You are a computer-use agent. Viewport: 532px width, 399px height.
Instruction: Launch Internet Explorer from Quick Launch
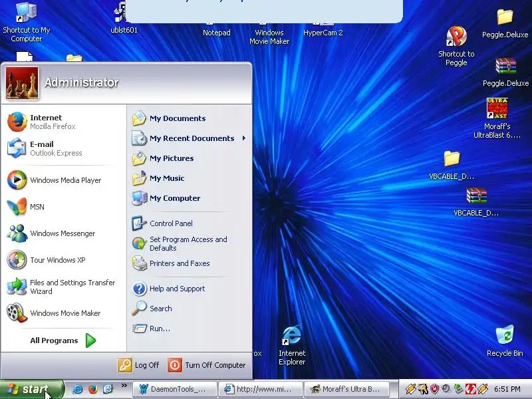pyautogui.click(x=78, y=389)
